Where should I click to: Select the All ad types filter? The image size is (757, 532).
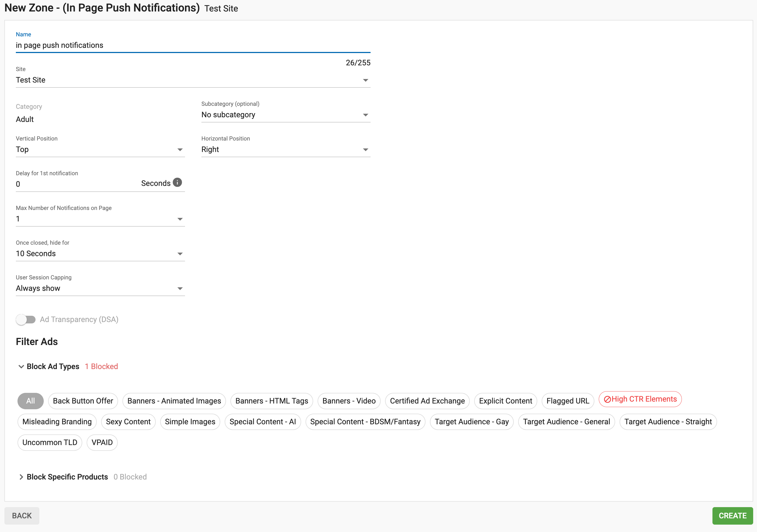[x=30, y=401]
